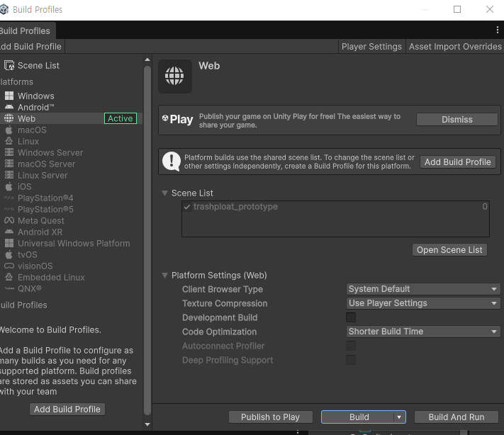Collapse the Platform Settings (Web) foldout
The width and height of the screenshot is (504, 435).
point(164,276)
